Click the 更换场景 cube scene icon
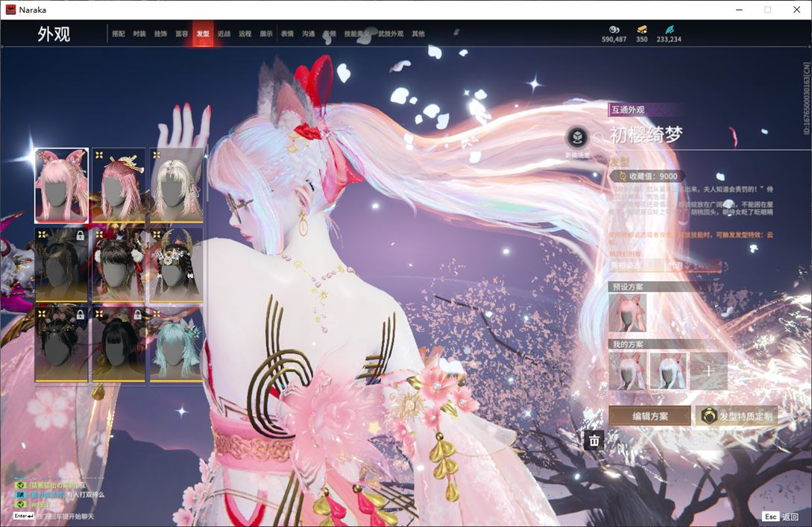The width and height of the screenshot is (812, 527). (x=577, y=138)
